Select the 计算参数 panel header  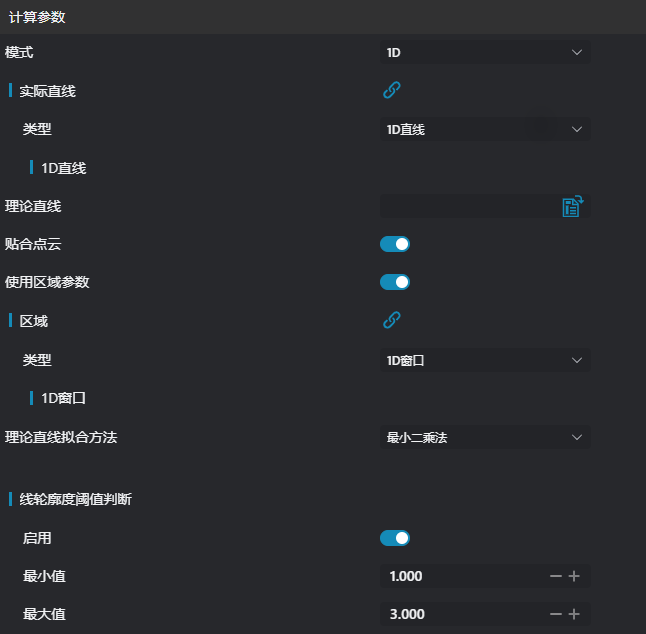click(39, 17)
